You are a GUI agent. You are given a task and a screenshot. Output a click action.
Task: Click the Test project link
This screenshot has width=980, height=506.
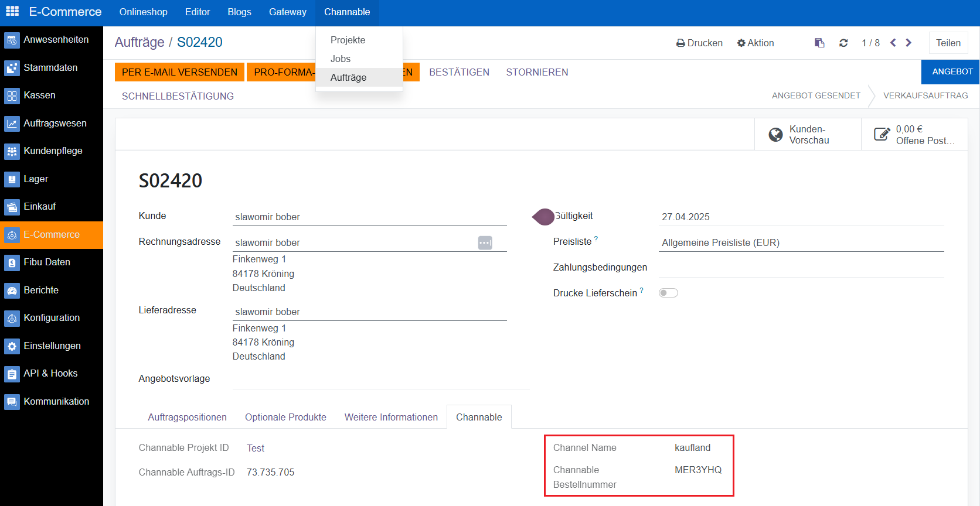256,448
